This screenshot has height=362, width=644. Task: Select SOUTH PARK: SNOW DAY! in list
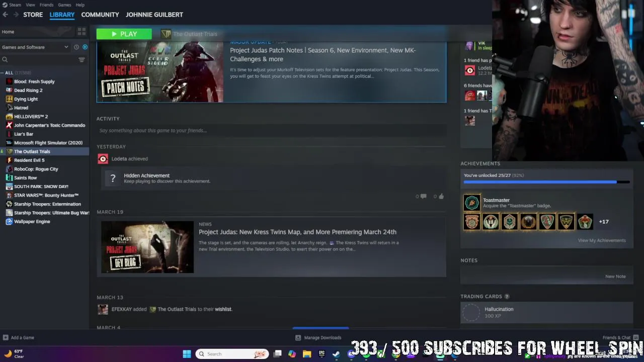[x=41, y=187]
